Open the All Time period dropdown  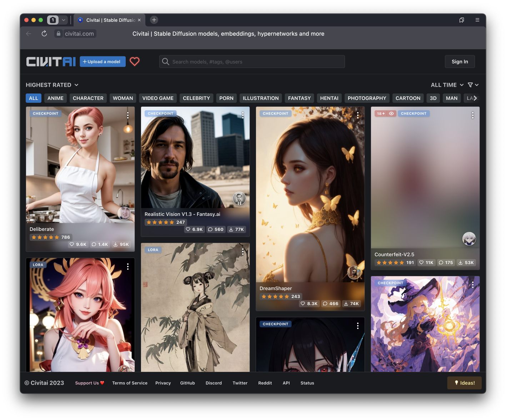click(447, 85)
